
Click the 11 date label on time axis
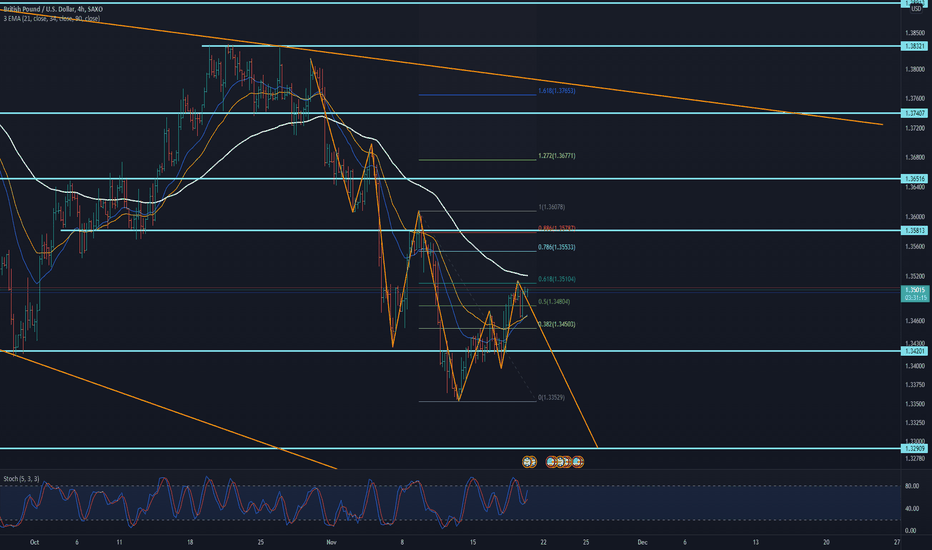[119, 542]
